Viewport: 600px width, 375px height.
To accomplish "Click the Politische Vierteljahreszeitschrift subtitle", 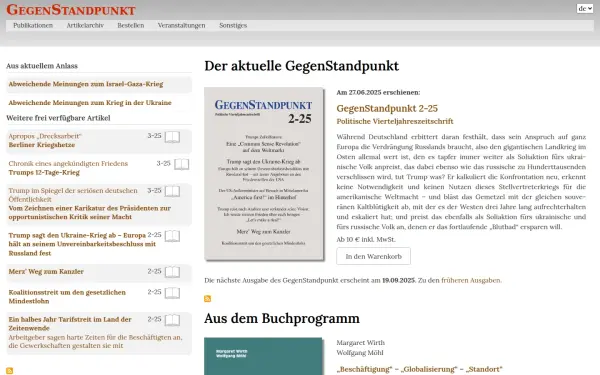I will click(395, 121).
